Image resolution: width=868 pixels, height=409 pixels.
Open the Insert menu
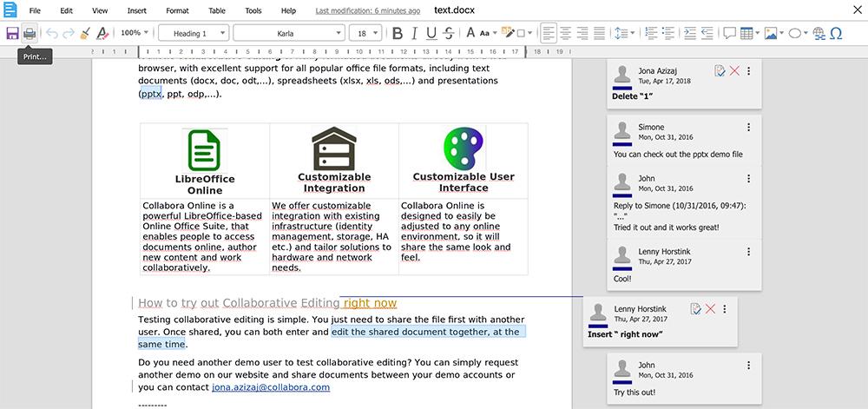tap(137, 10)
